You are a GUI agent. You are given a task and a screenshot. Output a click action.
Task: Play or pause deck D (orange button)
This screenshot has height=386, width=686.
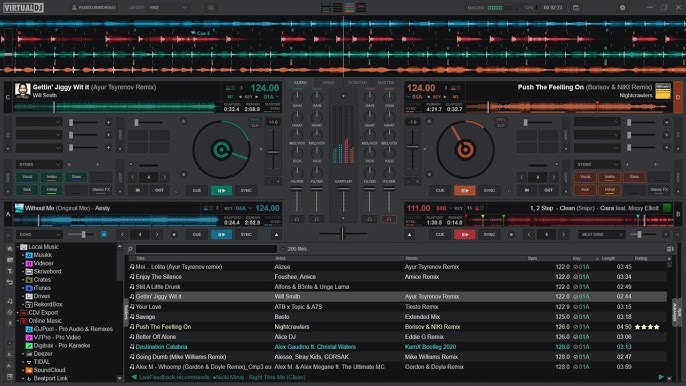[x=465, y=190]
